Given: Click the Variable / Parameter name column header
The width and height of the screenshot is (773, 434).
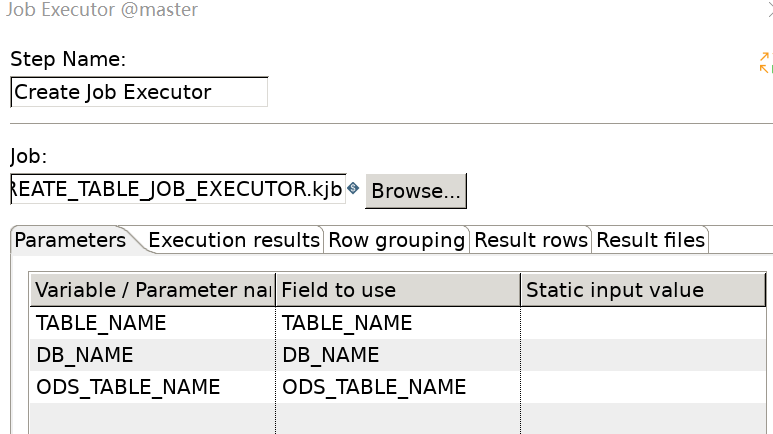Looking at the screenshot, I should point(153,290).
